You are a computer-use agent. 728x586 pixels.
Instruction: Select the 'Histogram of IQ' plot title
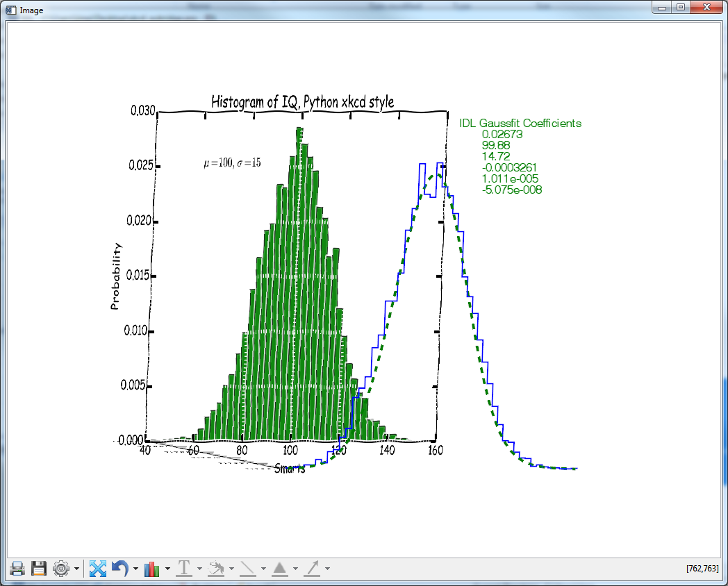click(x=302, y=102)
